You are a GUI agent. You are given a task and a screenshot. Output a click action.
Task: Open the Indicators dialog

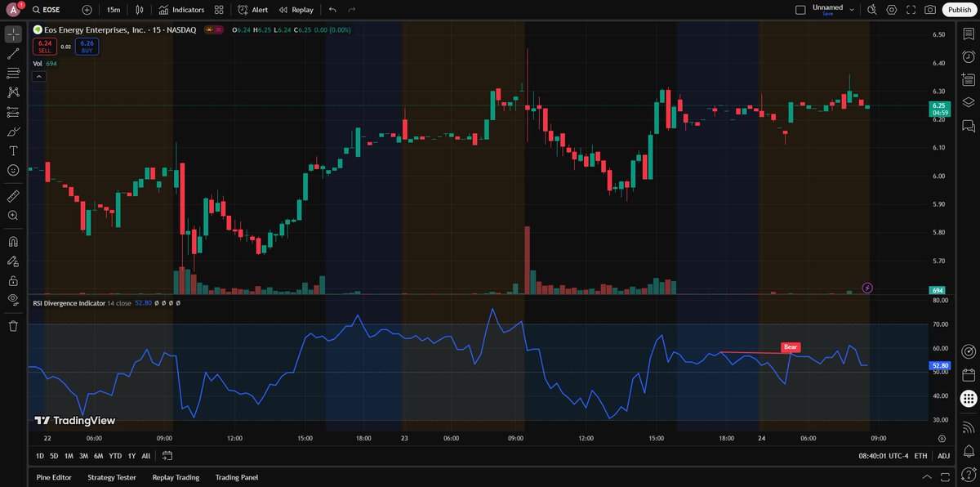[x=181, y=10]
